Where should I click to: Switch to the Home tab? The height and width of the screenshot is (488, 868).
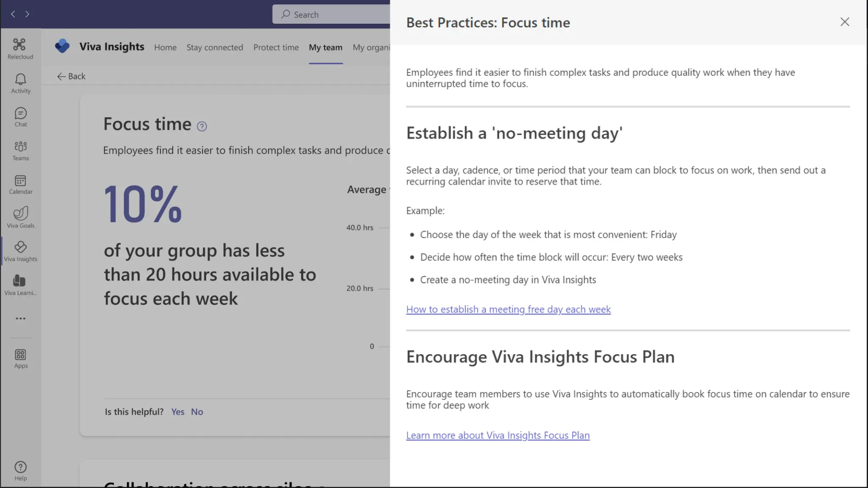(x=165, y=47)
